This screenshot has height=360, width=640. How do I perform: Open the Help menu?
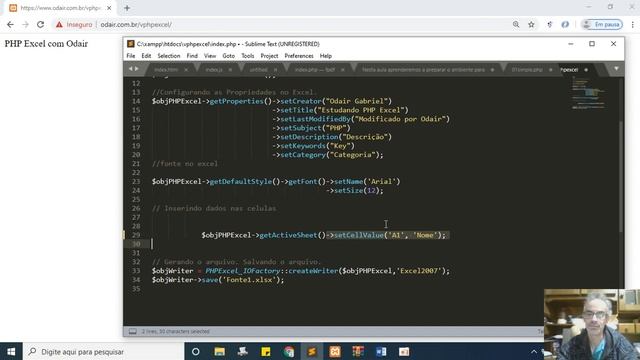click(325, 56)
